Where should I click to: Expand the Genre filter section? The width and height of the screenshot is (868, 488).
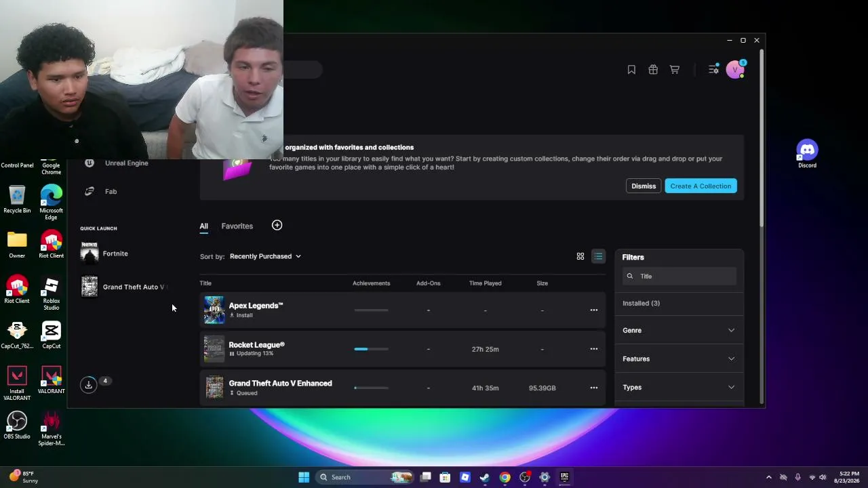coord(679,330)
